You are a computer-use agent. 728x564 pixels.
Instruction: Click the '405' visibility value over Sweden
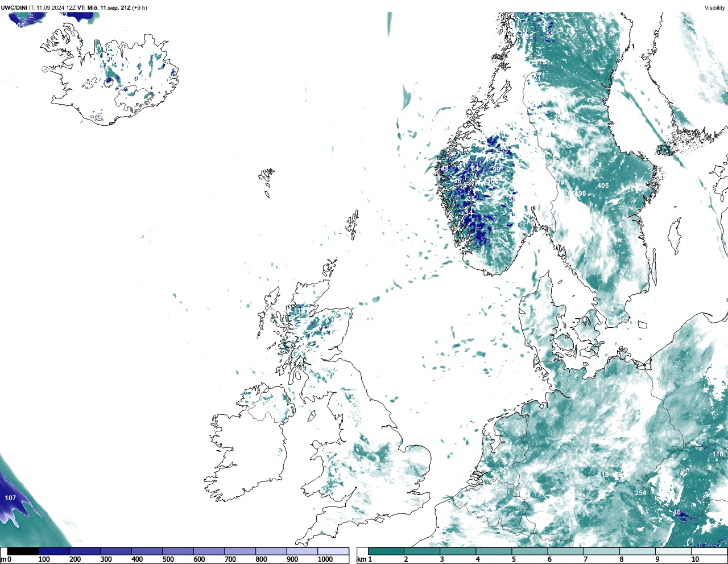coord(603,186)
